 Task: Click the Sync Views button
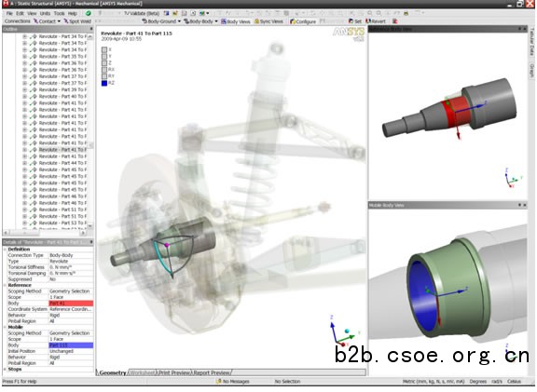(268, 21)
